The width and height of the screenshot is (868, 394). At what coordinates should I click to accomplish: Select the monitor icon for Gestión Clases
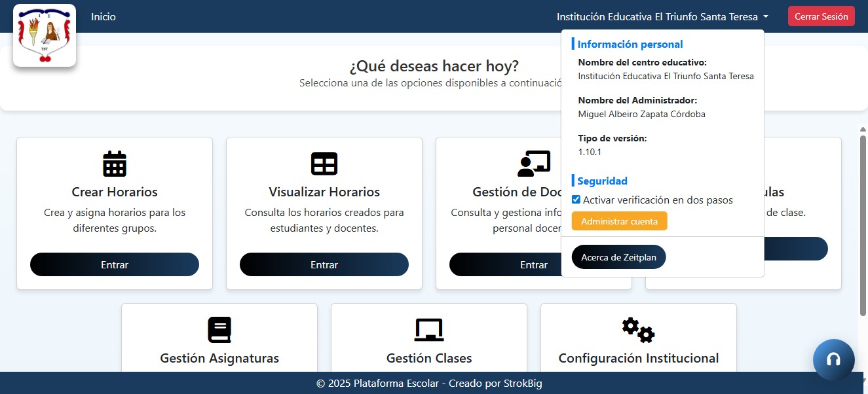pos(428,329)
